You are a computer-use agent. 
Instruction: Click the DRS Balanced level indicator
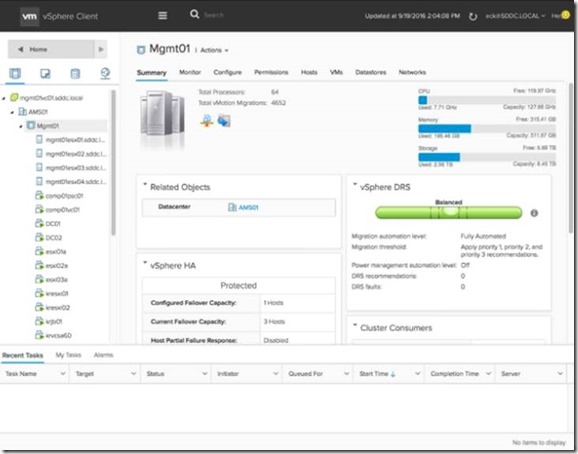coord(449,213)
